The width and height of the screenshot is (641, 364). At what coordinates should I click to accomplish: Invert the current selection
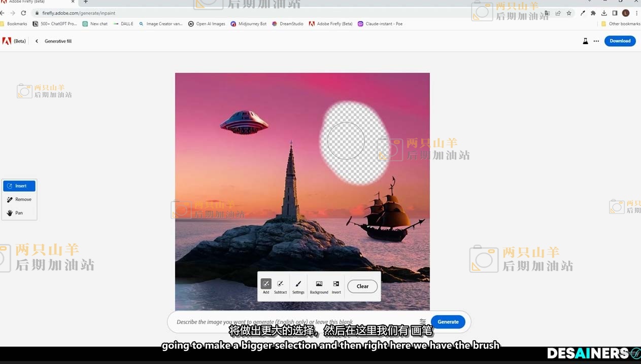[336, 286]
